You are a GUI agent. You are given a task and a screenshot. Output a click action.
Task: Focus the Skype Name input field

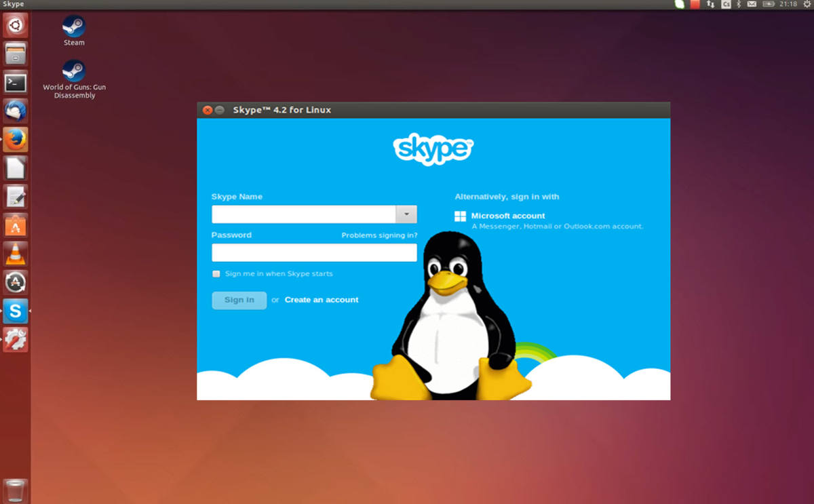[x=304, y=214]
